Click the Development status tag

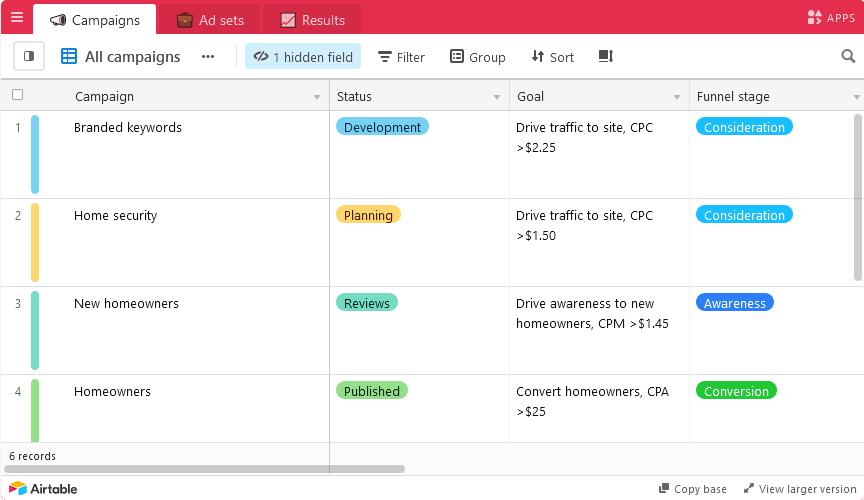click(382, 127)
